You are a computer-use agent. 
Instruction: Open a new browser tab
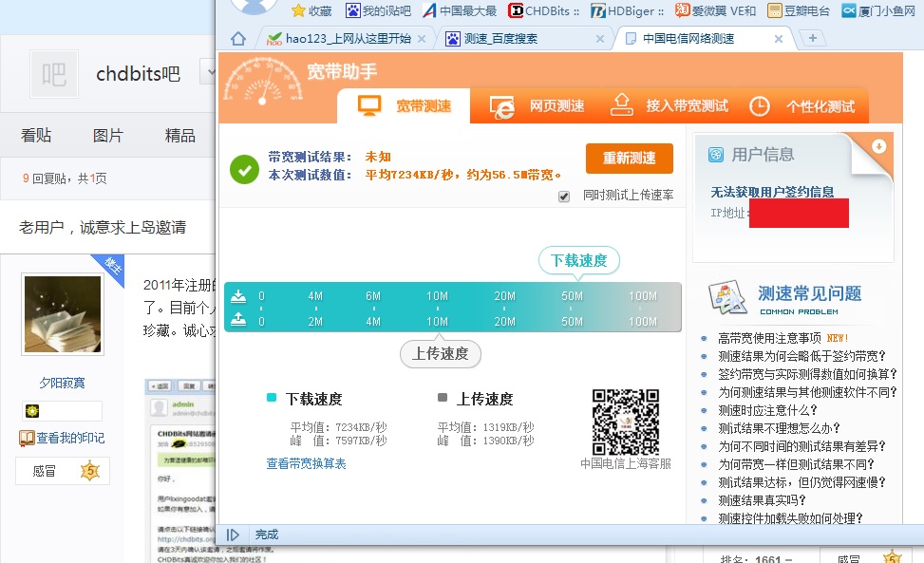click(x=813, y=38)
